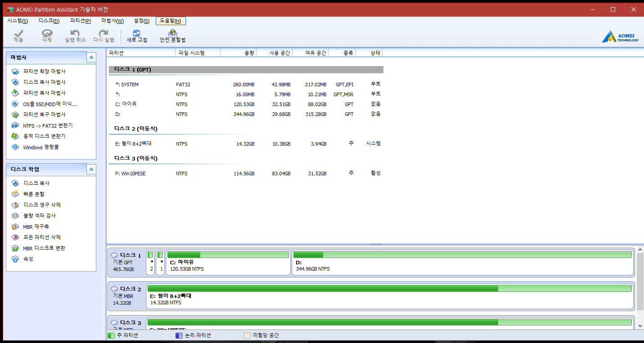Click the 속성 properties icon
644x343 pixels.
(15, 259)
